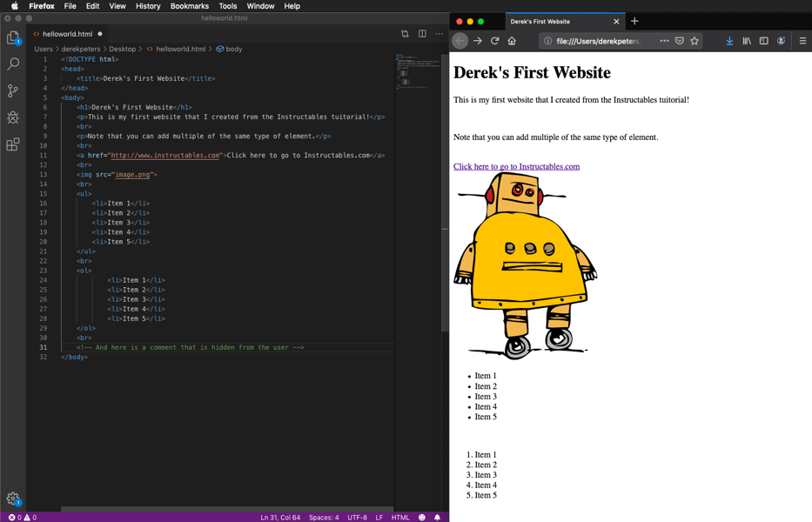
Task: Click helloworld.html in the breadcrumb
Action: point(176,49)
